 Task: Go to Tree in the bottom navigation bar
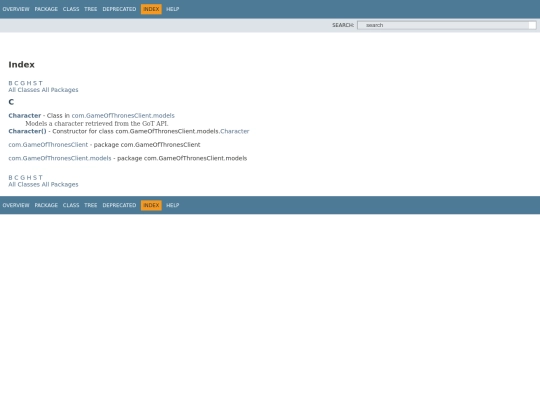pos(91,205)
